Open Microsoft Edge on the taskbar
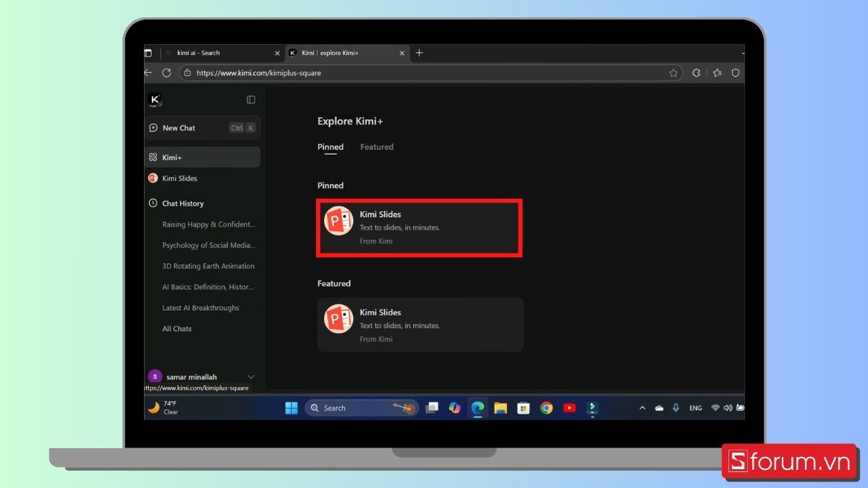This screenshot has height=488, width=868. tap(477, 408)
